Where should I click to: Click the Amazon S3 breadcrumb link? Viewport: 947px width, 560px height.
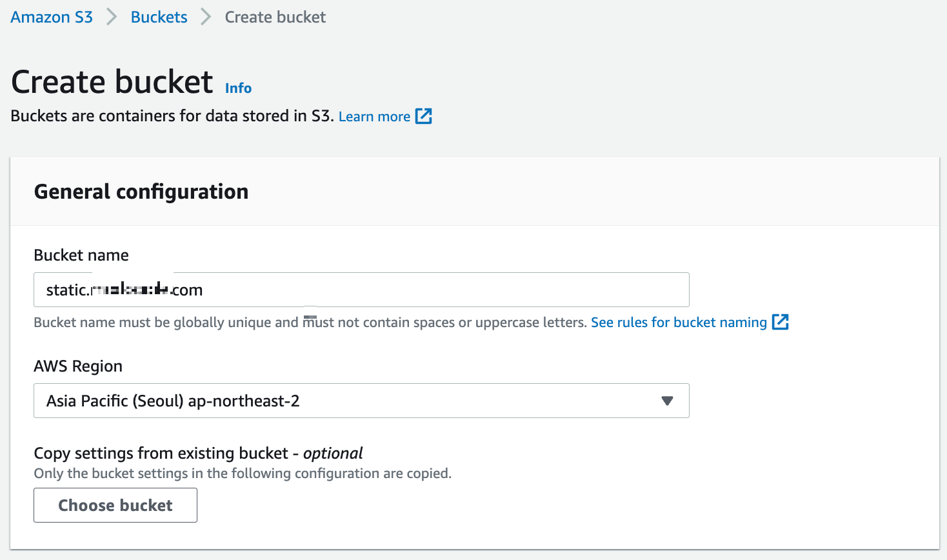point(52,17)
